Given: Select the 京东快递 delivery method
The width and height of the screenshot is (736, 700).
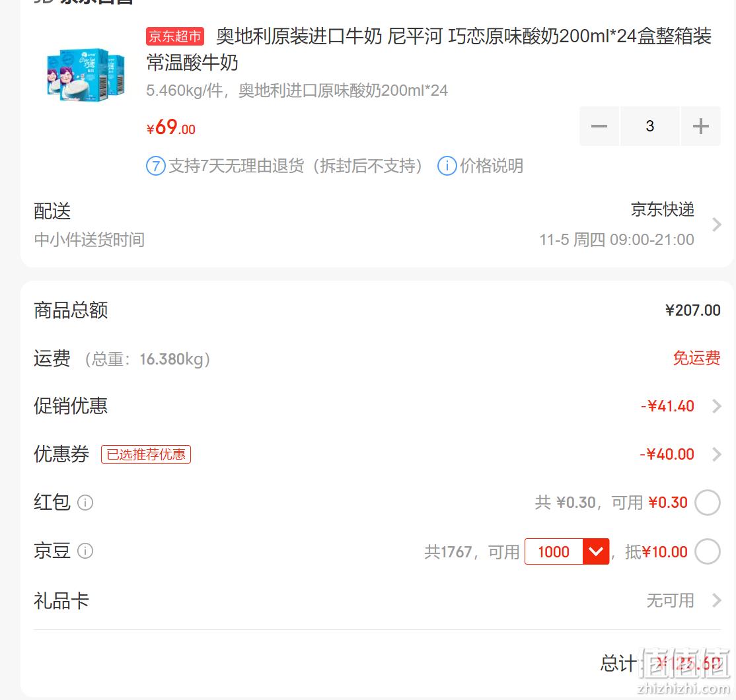Looking at the screenshot, I should [x=662, y=209].
